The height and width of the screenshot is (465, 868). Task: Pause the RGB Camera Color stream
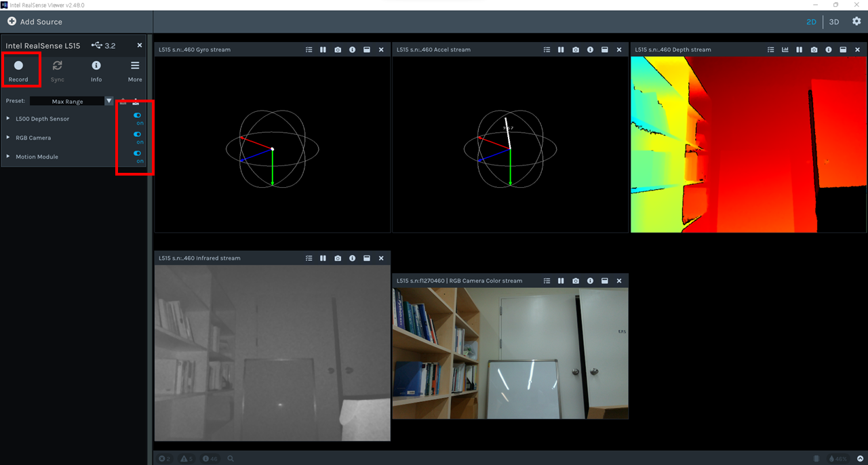coord(561,281)
